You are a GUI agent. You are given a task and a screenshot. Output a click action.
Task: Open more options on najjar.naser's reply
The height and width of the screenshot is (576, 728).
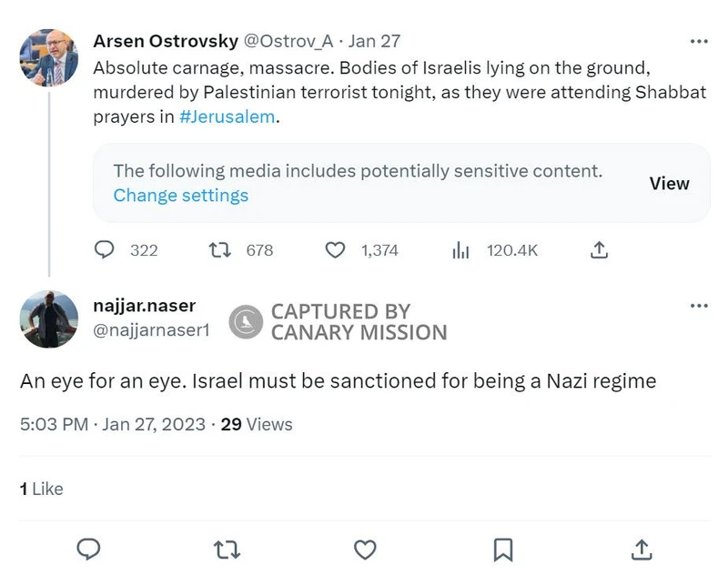(699, 306)
